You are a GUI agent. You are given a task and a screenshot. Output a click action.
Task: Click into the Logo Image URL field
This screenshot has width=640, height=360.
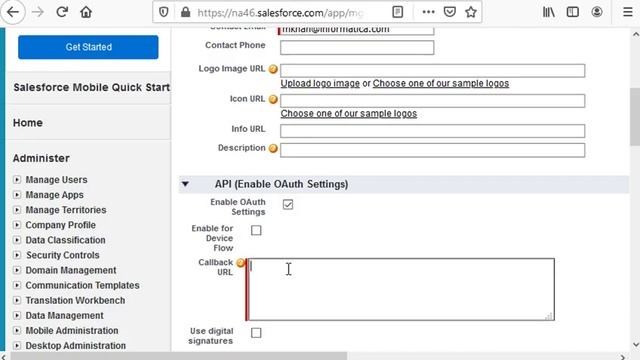pos(432,70)
